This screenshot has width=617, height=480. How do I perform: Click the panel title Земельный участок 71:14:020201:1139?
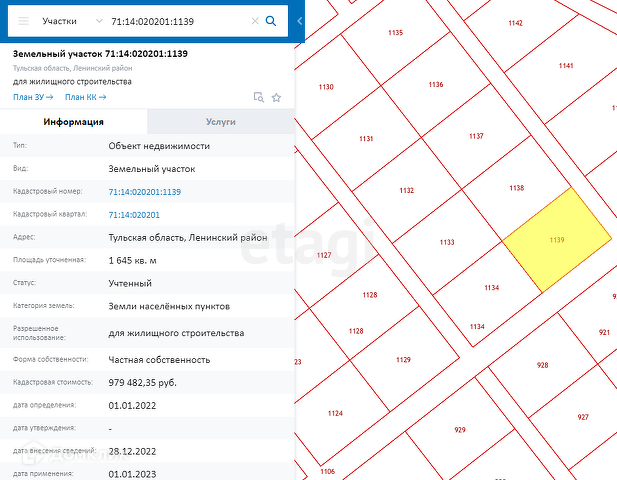pyautogui.click(x=100, y=54)
